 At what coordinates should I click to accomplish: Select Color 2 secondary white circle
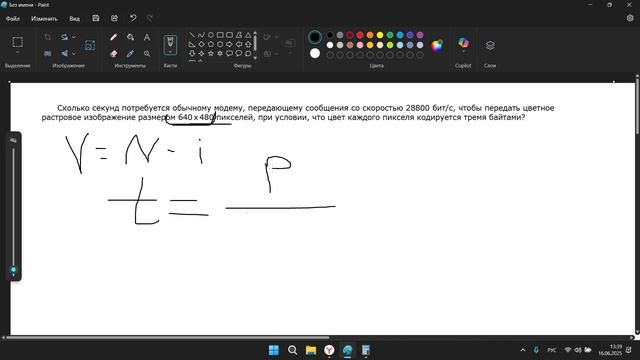coord(315,53)
